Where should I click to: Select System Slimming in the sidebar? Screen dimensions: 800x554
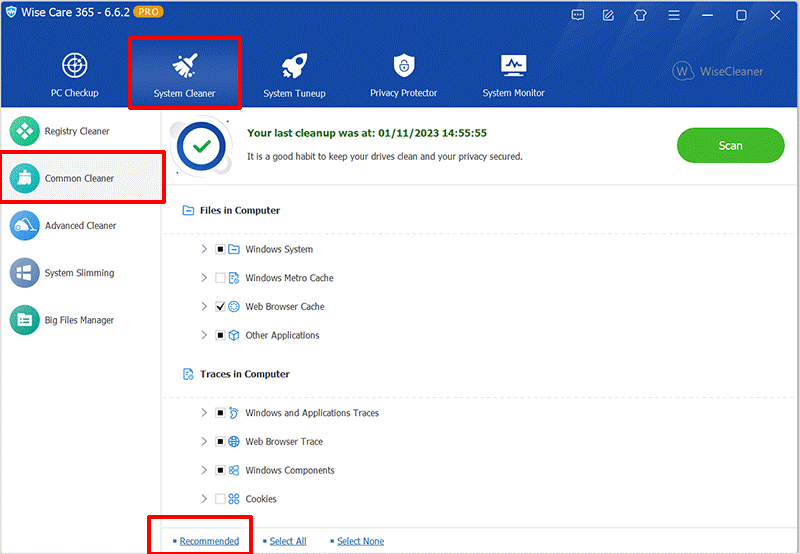point(80,273)
